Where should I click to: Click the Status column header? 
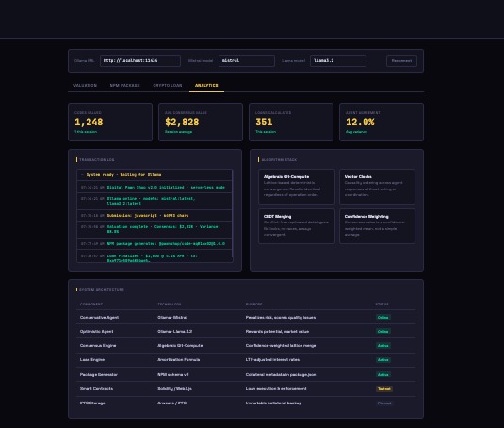(x=382, y=305)
